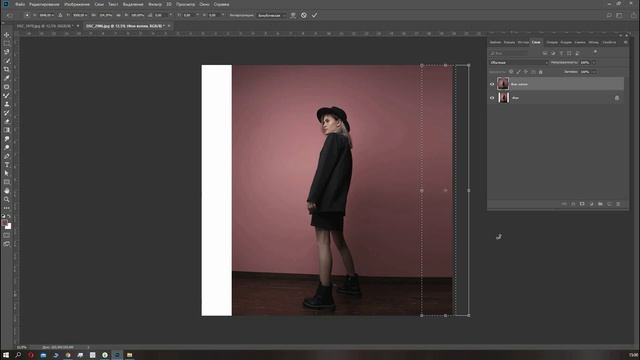
Task: Select the Clone Stamp tool
Action: pyautogui.click(x=7, y=104)
